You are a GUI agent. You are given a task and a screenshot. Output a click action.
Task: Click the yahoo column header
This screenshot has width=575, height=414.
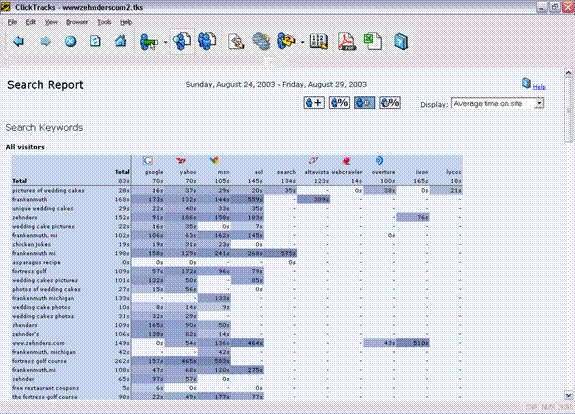click(x=188, y=172)
